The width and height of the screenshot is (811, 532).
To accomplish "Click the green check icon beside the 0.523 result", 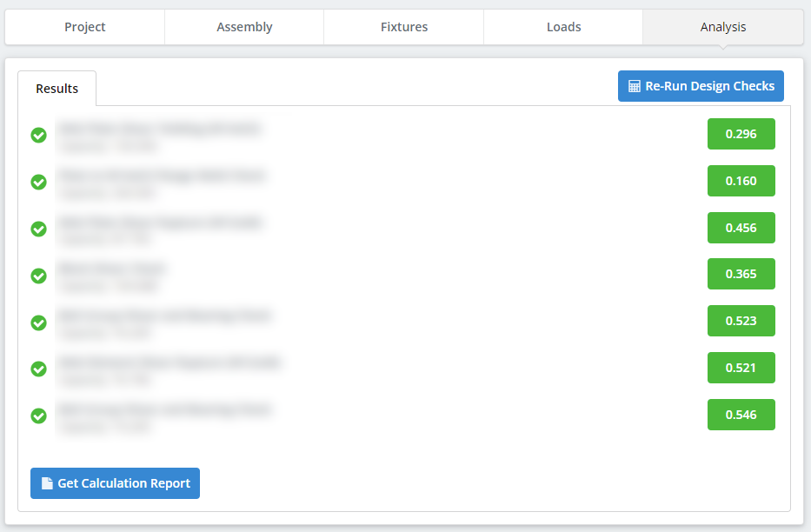I will coord(38,323).
